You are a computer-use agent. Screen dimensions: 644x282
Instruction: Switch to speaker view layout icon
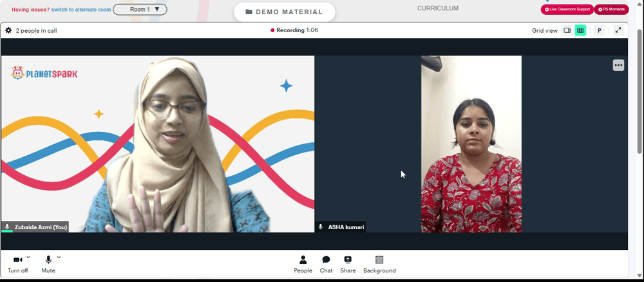click(567, 30)
